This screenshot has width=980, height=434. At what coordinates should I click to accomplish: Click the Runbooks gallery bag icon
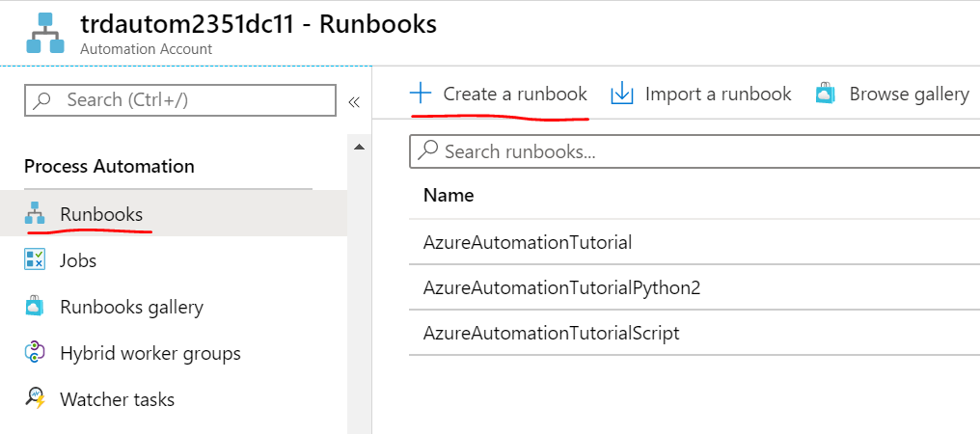35,307
